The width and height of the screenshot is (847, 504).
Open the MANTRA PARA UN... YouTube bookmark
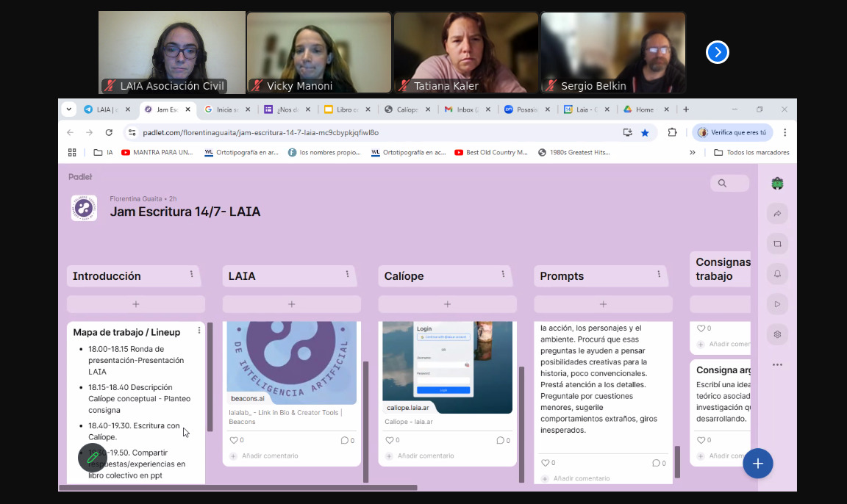pos(157,153)
